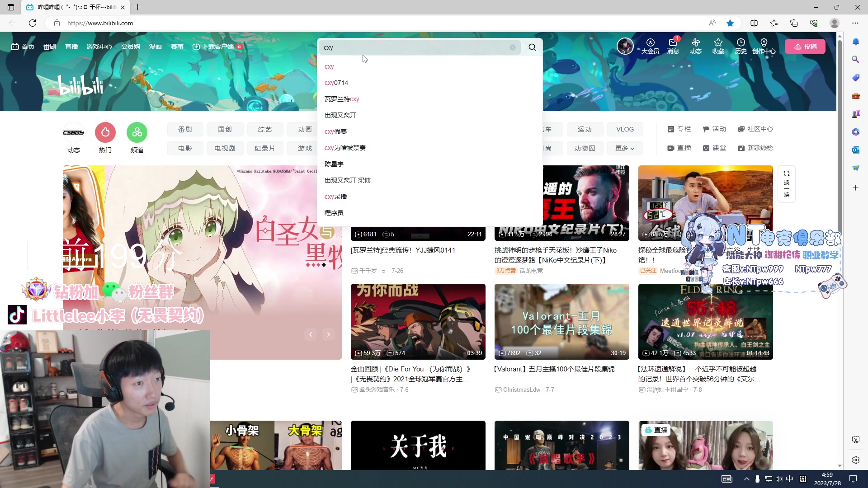Expand the 更多 categories dropdown
Image resolution: width=868 pixels, height=488 pixels.
pyautogui.click(x=625, y=148)
